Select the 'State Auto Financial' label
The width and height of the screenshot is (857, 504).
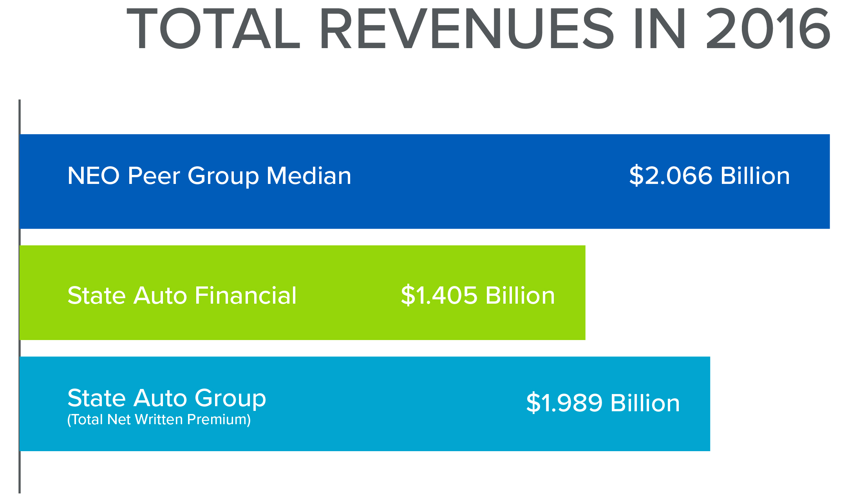[x=182, y=295]
